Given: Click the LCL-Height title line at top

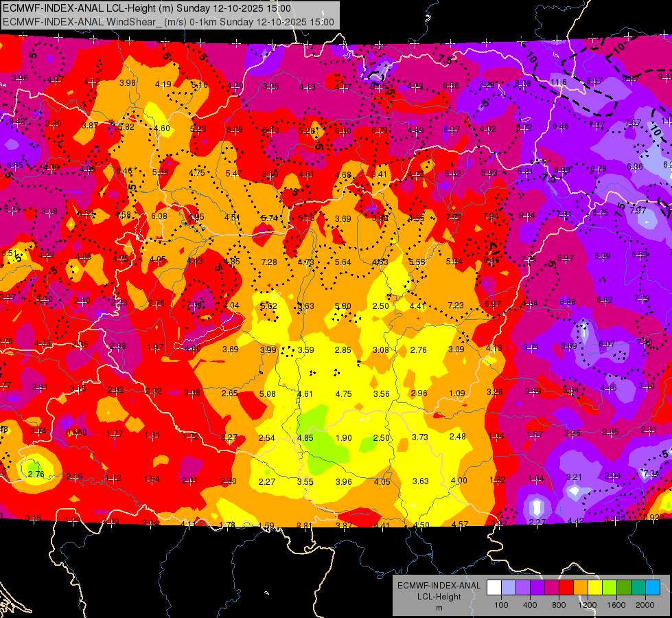Looking at the screenshot, I should coord(147,8).
